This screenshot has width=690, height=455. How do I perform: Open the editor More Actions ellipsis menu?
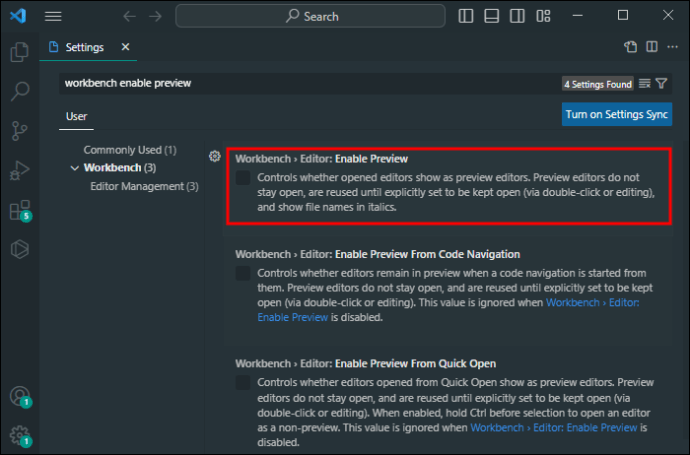coord(671,47)
